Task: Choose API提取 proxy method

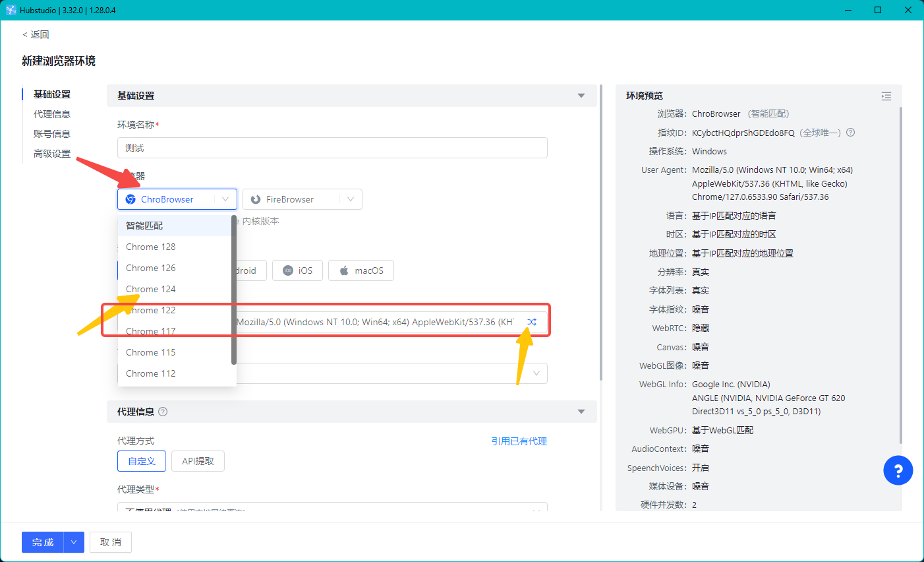Action: (198, 461)
